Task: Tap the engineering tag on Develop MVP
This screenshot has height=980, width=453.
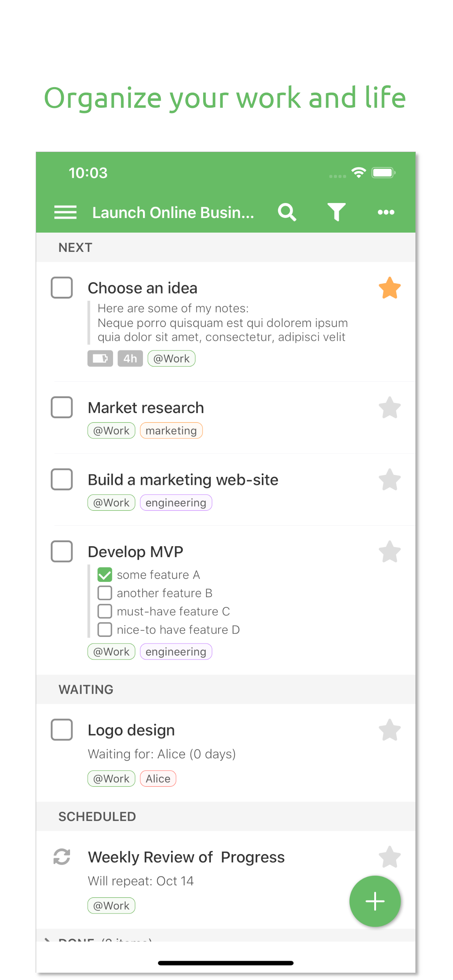Action: point(176,651)
